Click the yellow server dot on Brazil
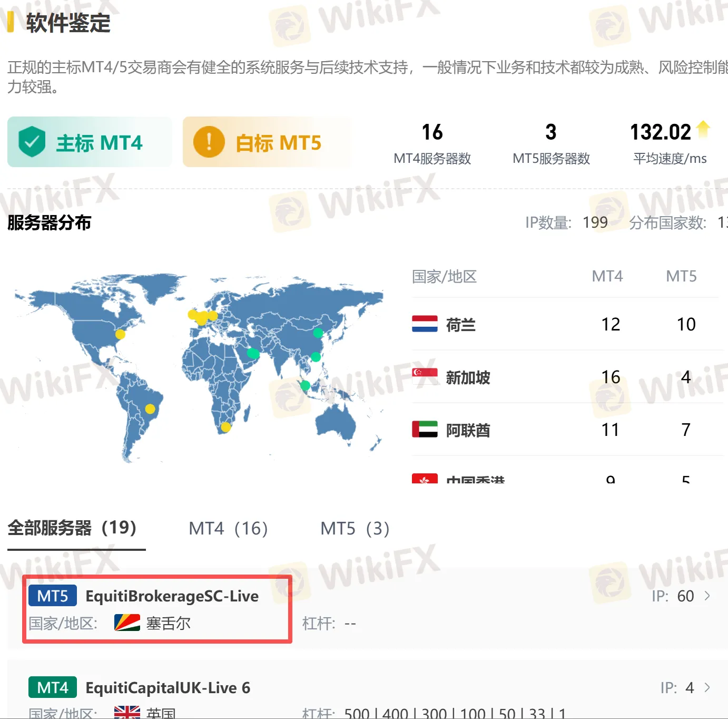 point(150,409)
